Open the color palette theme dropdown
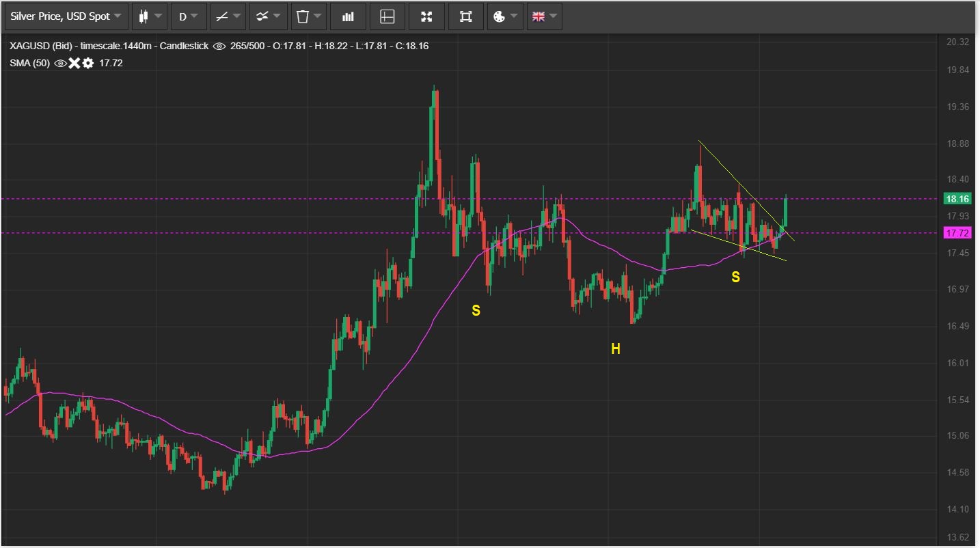Screen dimensions: 980x548 coord(505,16)
